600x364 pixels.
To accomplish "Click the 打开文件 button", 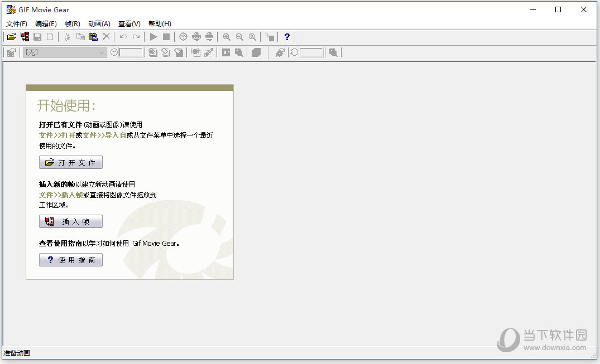I will pos(71,162).
